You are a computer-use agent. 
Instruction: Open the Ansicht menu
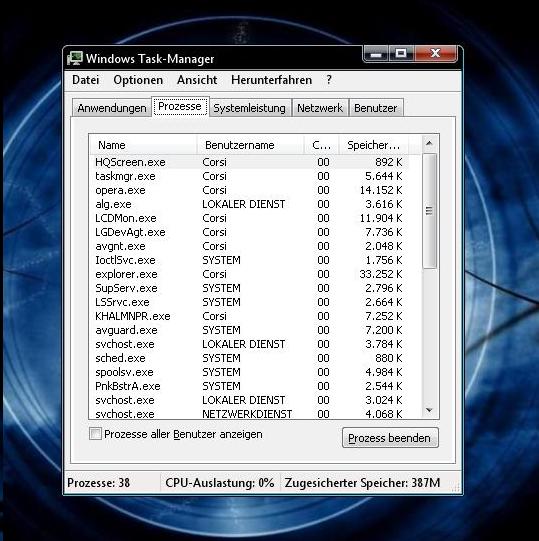(x=197, y=80)
